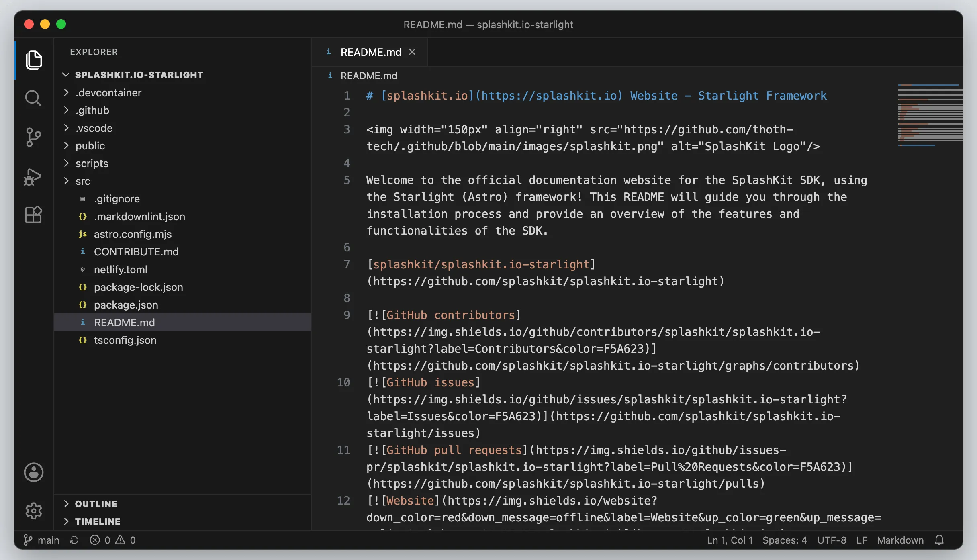Screen dimensions: 977x560
Task: Click the splashkit.io link on line 1
Action: (427, 96)
